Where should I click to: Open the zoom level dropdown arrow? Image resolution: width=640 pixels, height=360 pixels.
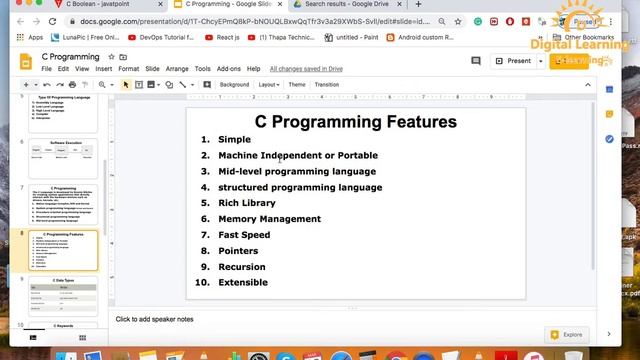point(112,85)
